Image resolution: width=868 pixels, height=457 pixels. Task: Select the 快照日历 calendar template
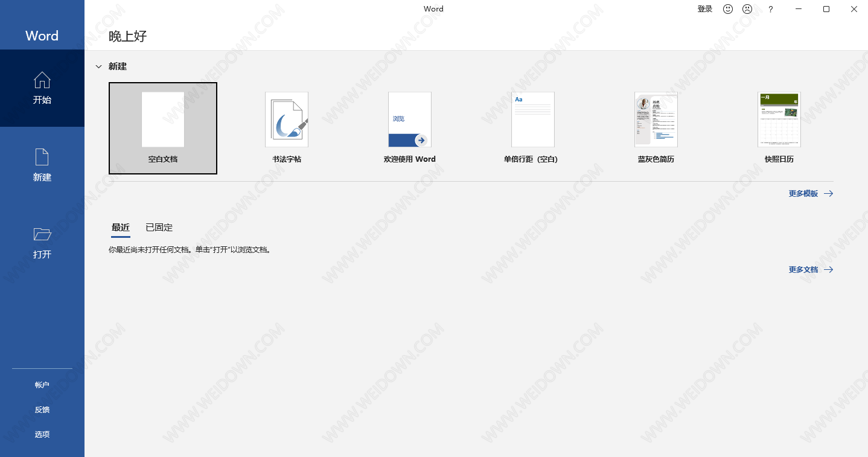(x=779, y=128)
